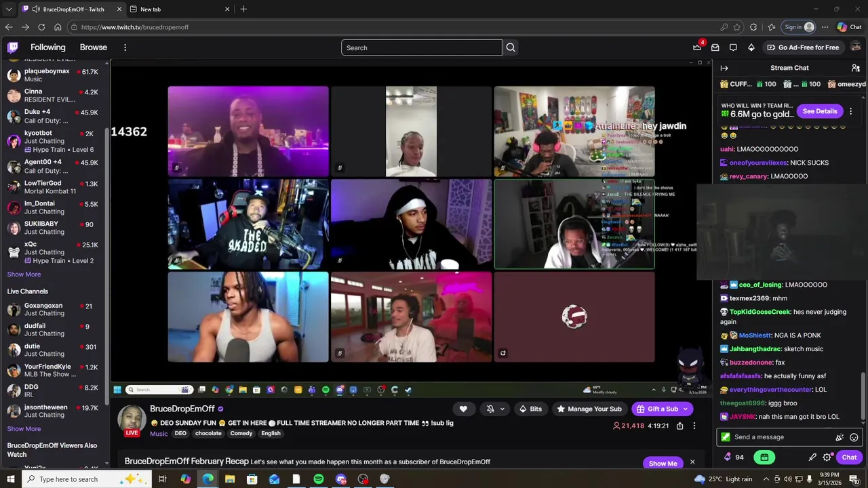Image resolution: width=868 pixels, height=488 pixels.
Task: Open File Explorer from the taskbar
Action: coord(230,479)
